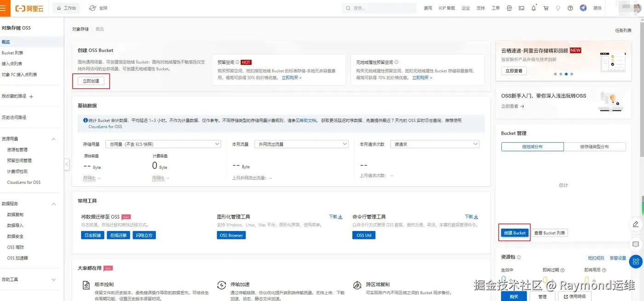
Task: Collapse the left sidebar with arrow handle
Action: point(67,164)
